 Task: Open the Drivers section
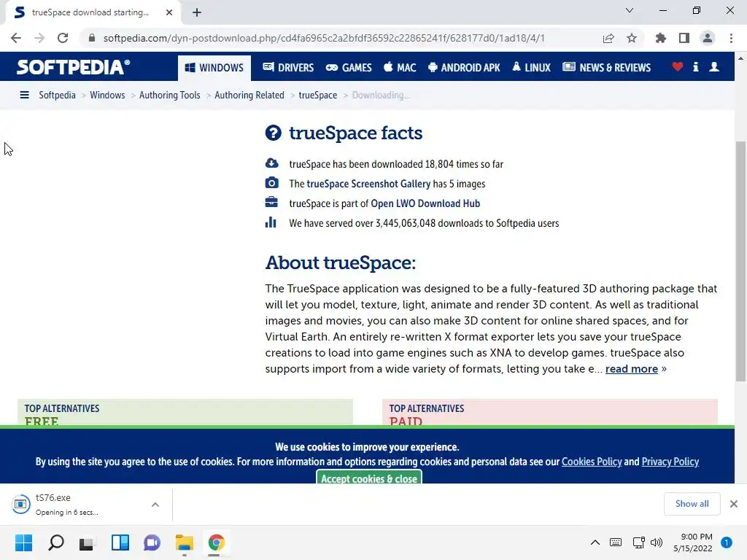coord(288,68)
